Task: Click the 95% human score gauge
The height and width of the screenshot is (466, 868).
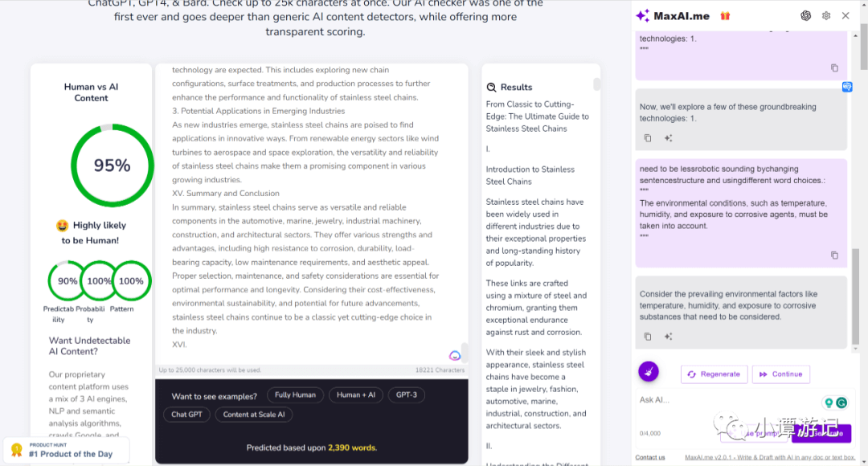Action: (113, 166)
